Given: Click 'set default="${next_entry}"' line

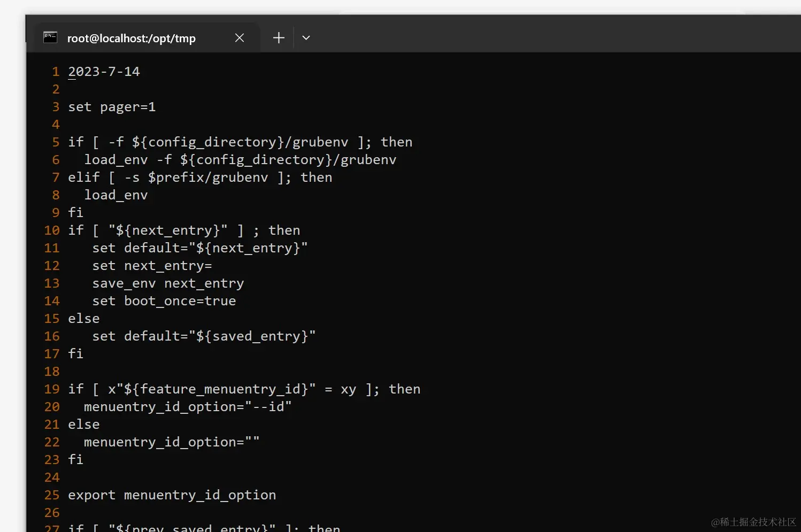Looking at the screenshot, I should 200,248.
